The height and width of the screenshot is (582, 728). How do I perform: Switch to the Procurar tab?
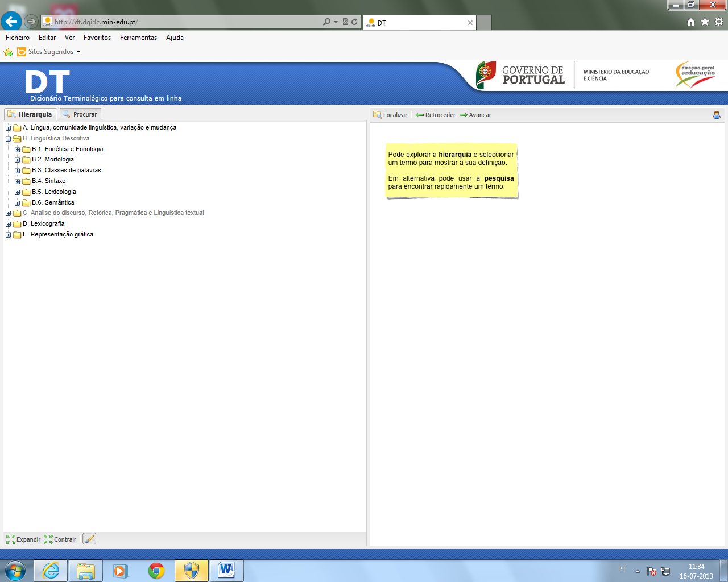tap(80, 114)
